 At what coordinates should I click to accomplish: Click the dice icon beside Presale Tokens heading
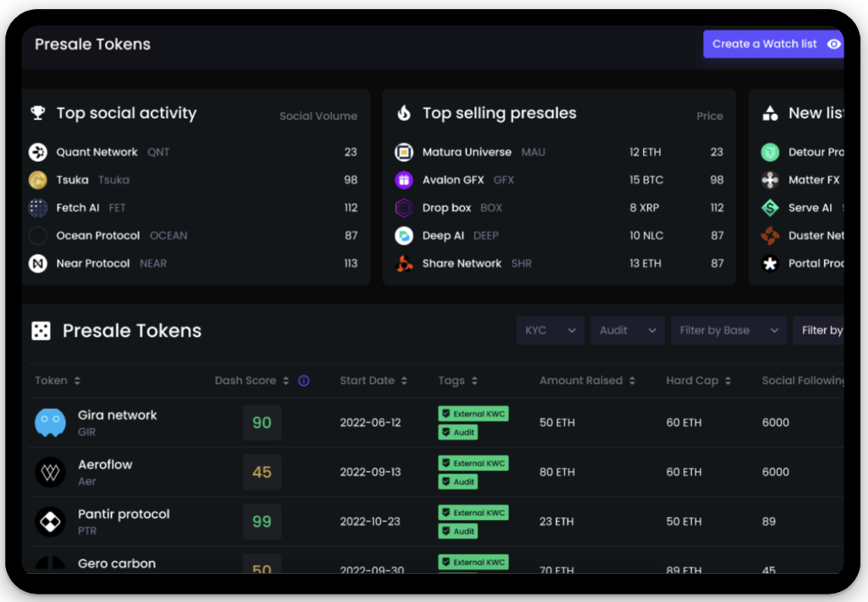[x=41, y=331]
